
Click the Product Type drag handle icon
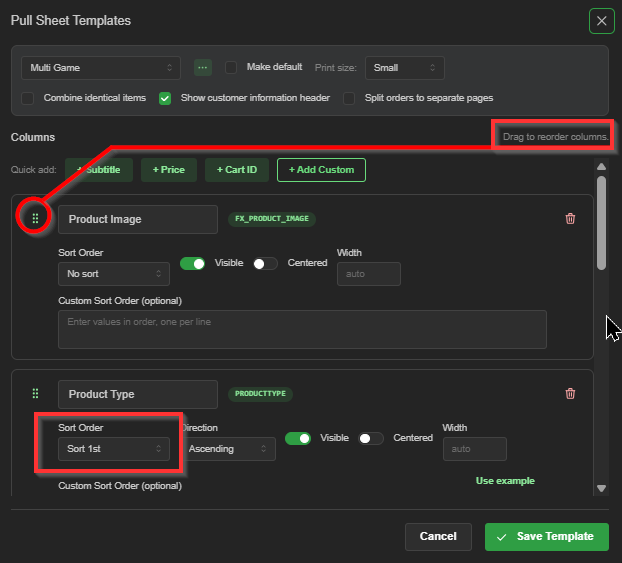pos(35,393)
